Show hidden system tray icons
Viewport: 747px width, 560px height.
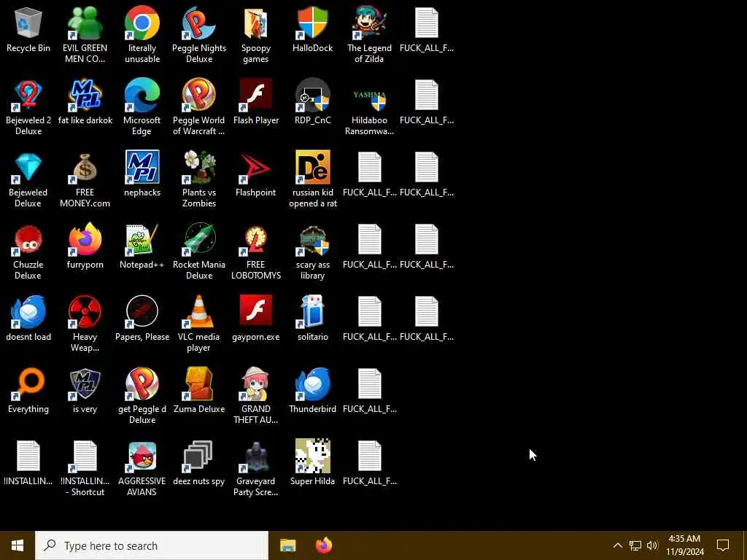pos(617,545)
